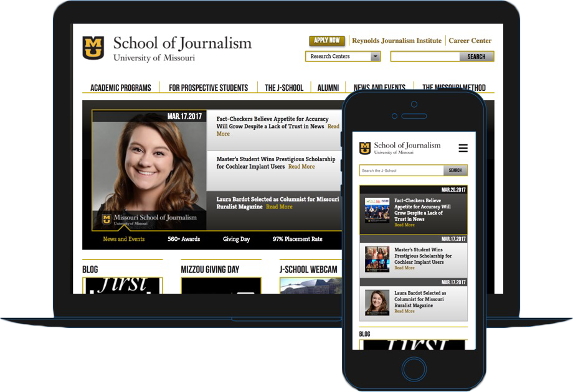
Task: Tap Read More under phone's Fact-Checkers story
Action: point(405,225)
